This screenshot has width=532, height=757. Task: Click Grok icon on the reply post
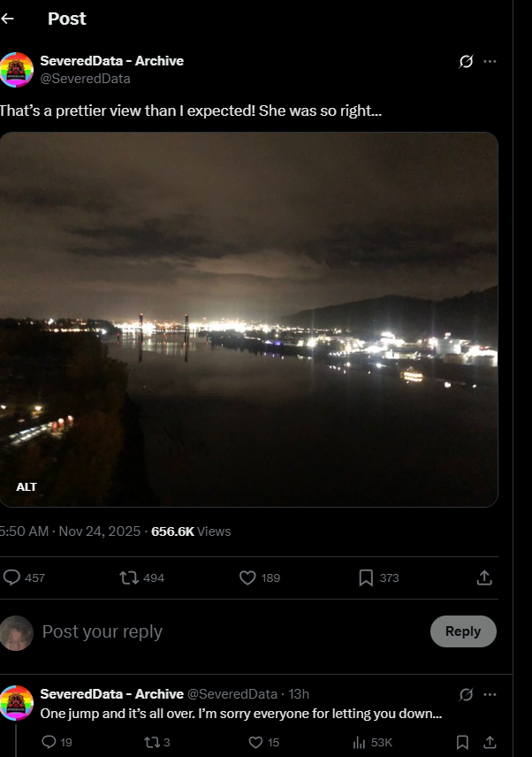point(466,694)
